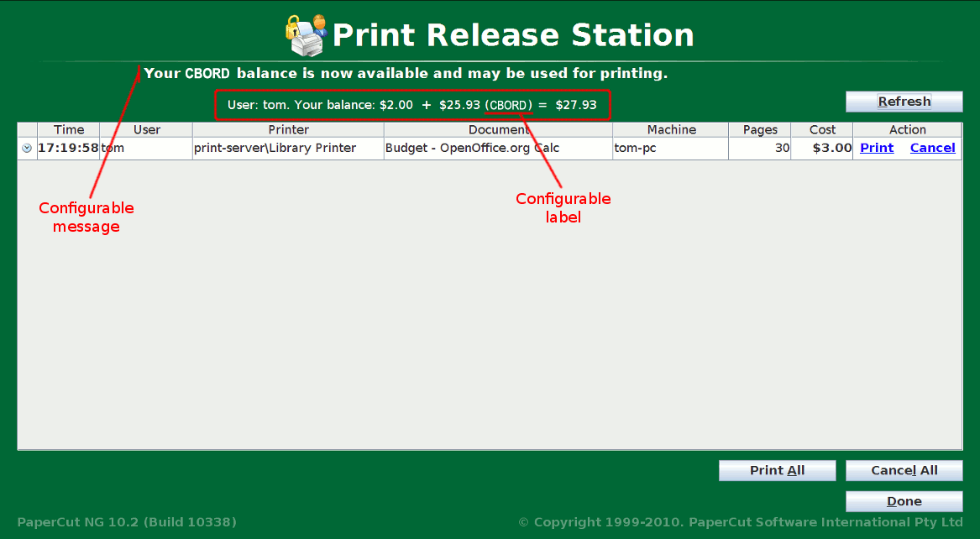The width and height of the screenshot is (980, 539).
Task: Expand the print job row details arrow
Action: tap(27, 149)
